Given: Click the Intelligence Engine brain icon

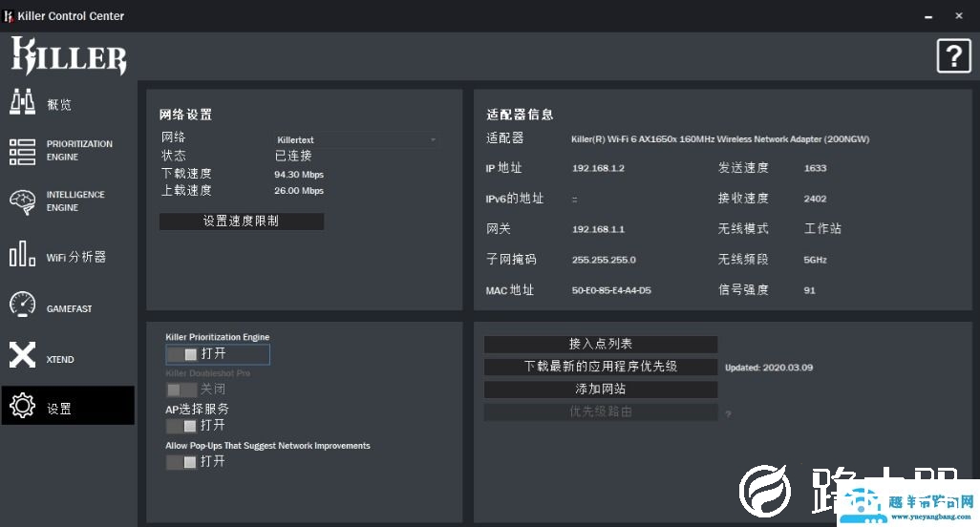Looking at the screenshot, I should (x=22, y=201).
